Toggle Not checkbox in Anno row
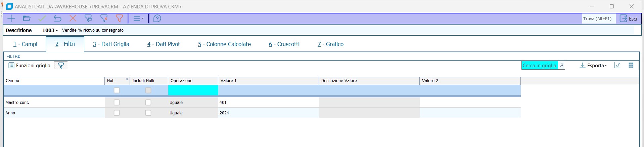This screenshot has height=147, width=644. [x=117, y=113]
